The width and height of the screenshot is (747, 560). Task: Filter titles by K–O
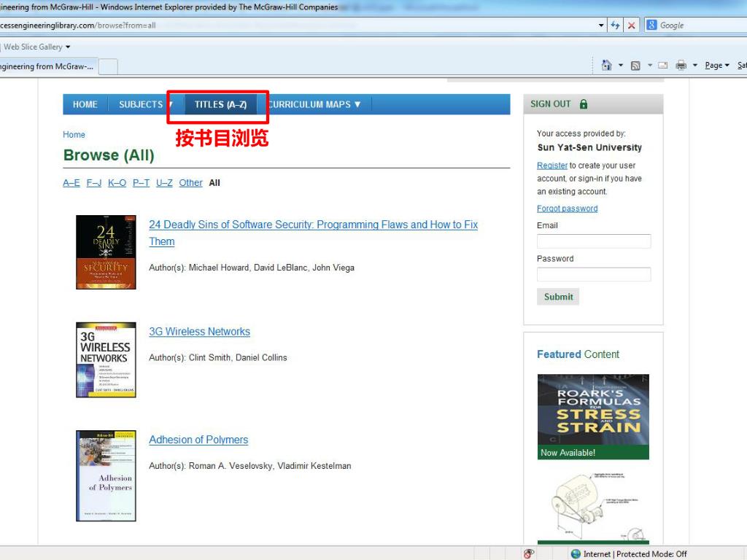117,183
